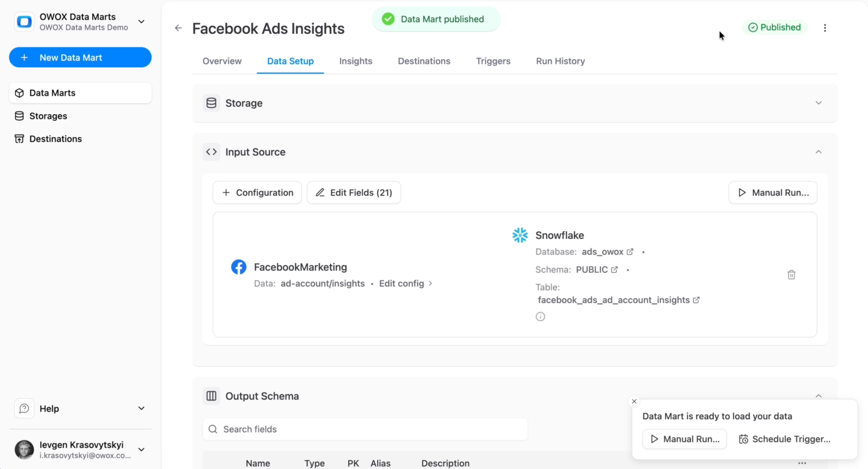This screenshot has height=469, width=868.
Task: Click the Help chat bubble icon
Action: tap(24, 408)
